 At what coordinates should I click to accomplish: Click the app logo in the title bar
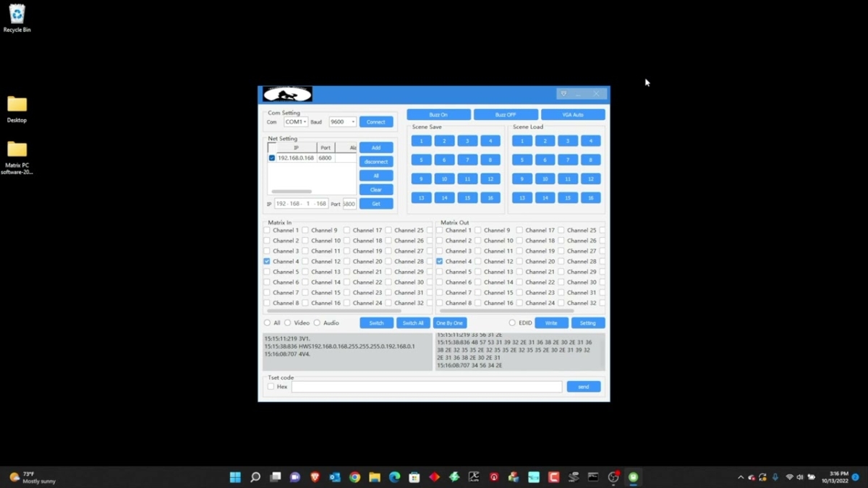[x=288, y=95]
